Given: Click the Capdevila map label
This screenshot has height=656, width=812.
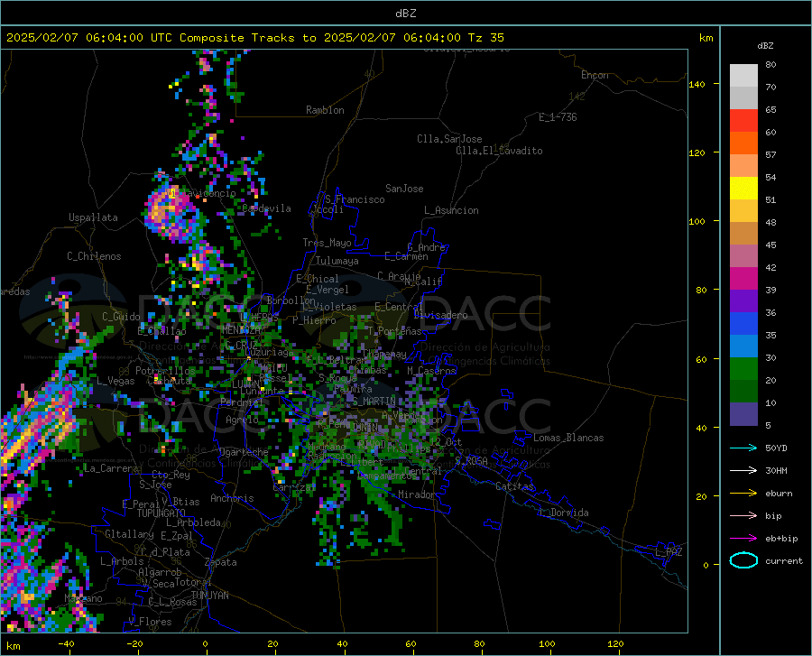Looking at the screenshot, I should point(266,208).
